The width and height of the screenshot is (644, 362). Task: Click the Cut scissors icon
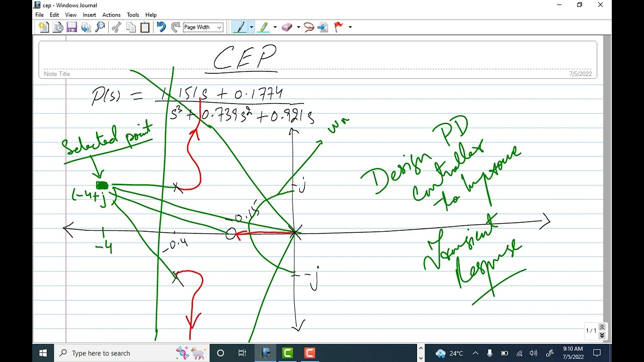pyautogui.click(x=117, y=27)
